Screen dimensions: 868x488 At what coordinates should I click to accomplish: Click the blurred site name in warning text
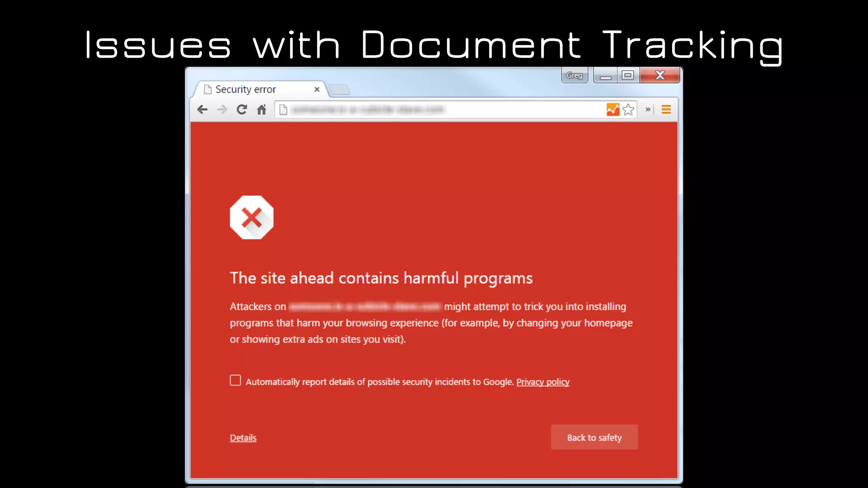tap(365, 306)
